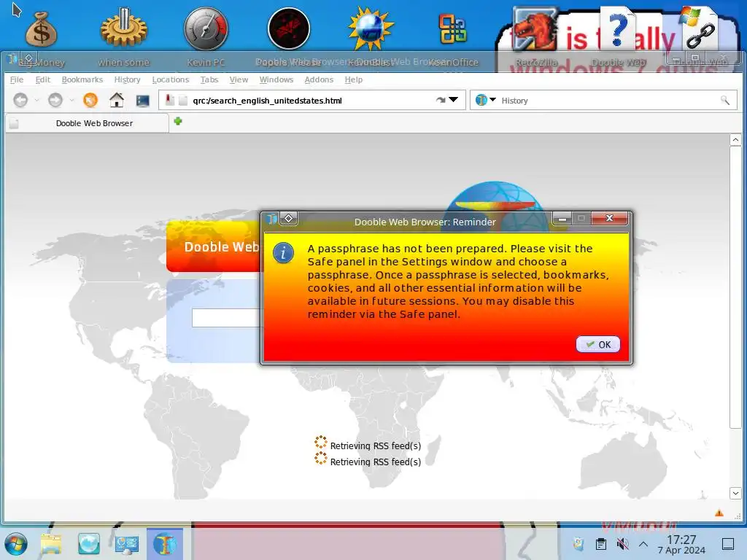The height and width of the screenshot is (560, 747).
Task: Open the globe browser taskbar icon
Action: [x=88, y=544]
